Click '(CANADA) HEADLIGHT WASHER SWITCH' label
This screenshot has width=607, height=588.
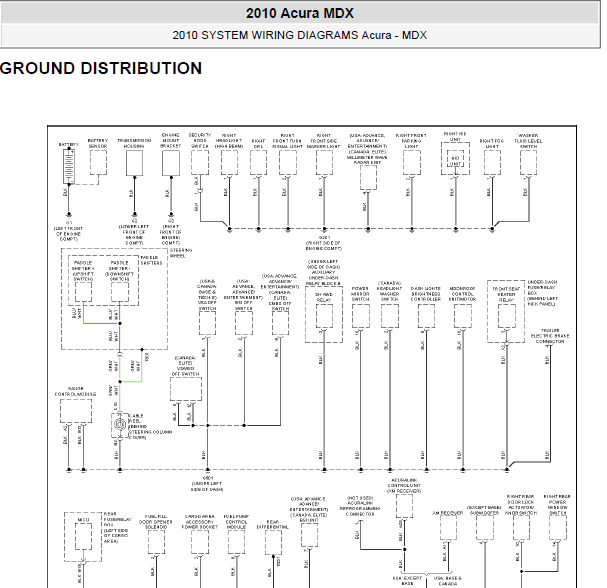click(389, 291)
